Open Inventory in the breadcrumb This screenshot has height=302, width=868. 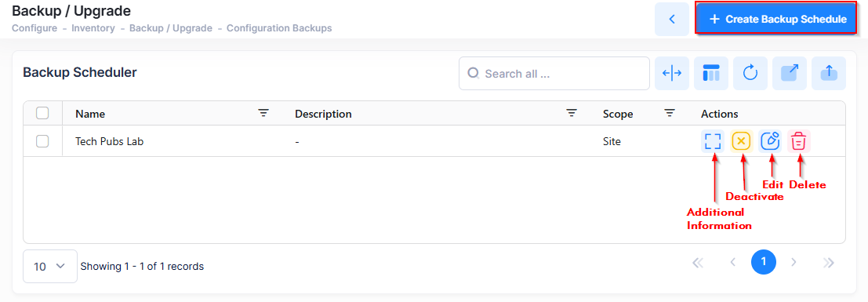[93, 28]
